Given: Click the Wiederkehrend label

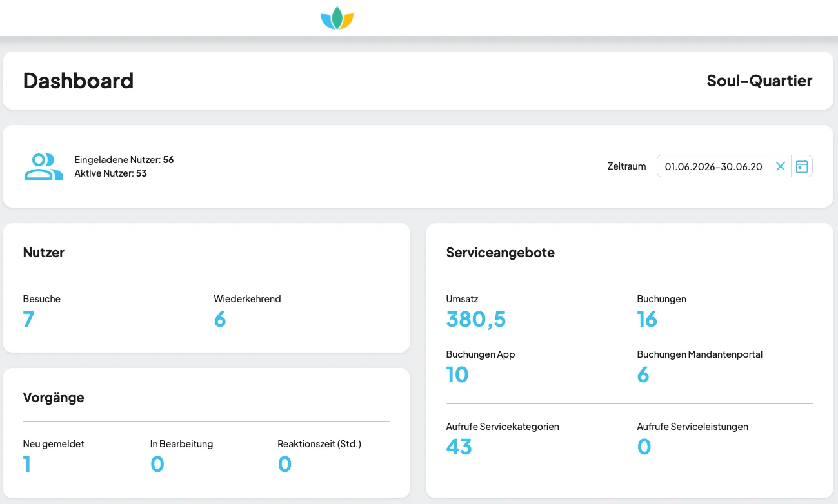Looking at the screenshot, I should (x=247, y=299).
